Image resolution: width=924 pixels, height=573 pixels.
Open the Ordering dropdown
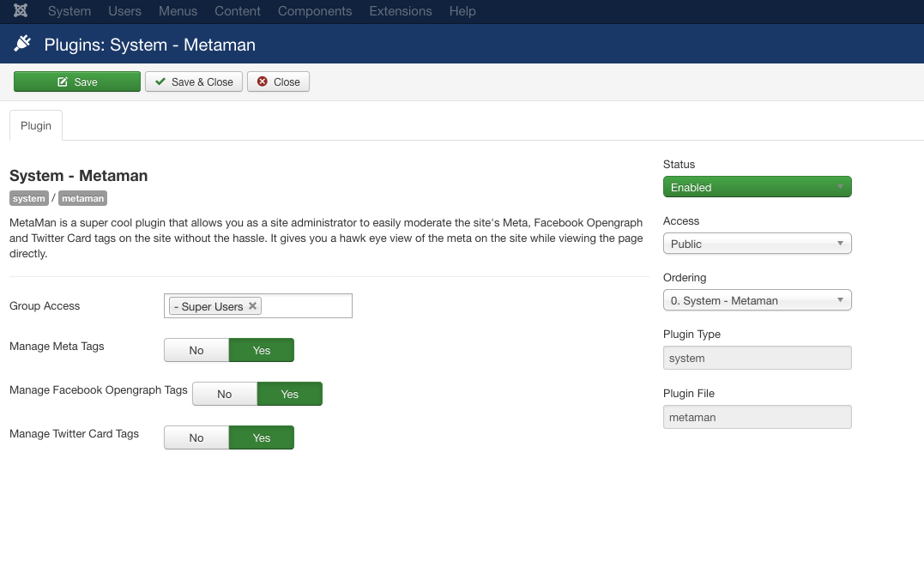pyautogui.click(x=758, y=299)
